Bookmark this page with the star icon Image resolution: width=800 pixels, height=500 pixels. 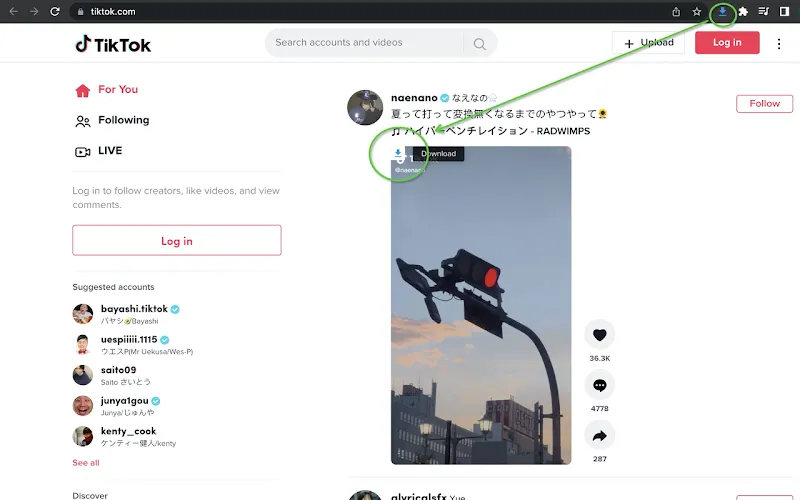tap(697, 11)
